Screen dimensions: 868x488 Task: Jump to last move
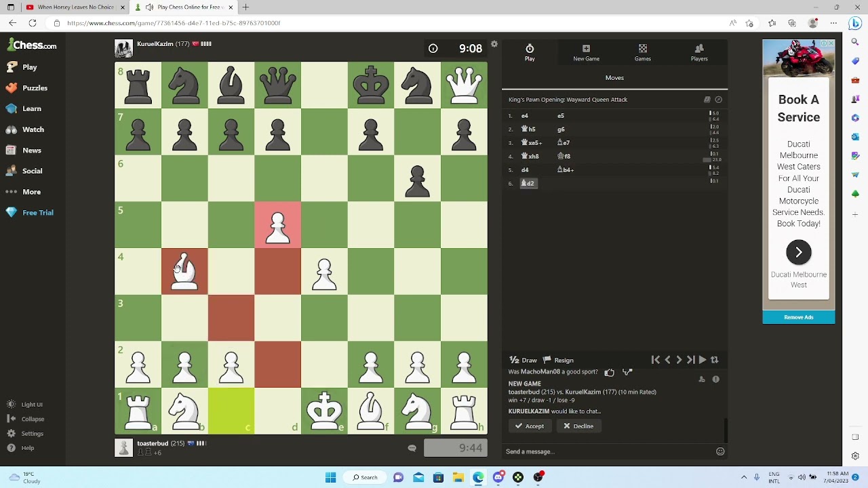(x=690, y=361)
